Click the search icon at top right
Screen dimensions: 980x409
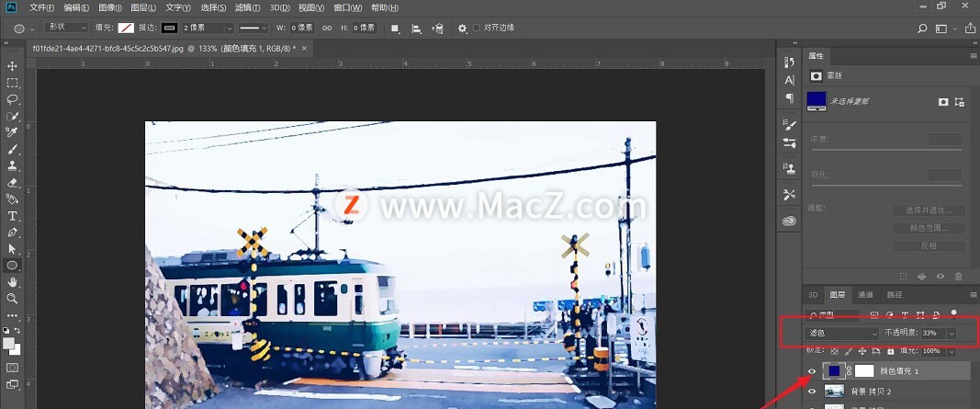point(922,28)
